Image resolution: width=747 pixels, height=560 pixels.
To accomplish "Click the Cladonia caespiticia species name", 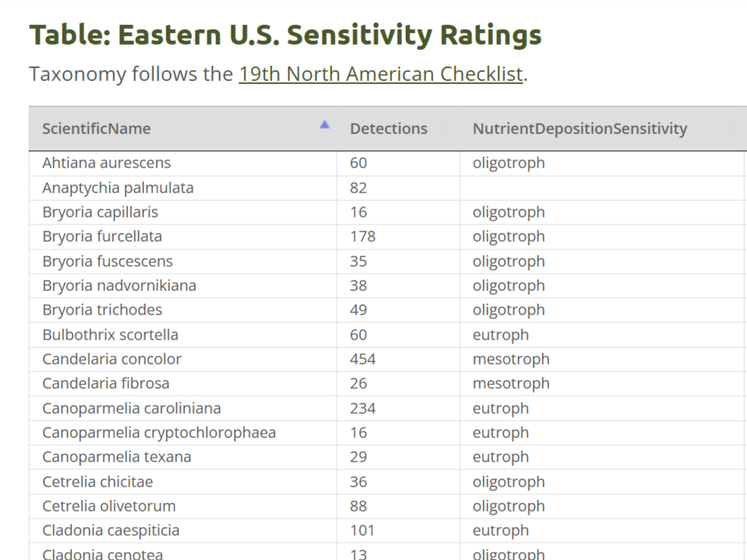I will click(111, 530).
